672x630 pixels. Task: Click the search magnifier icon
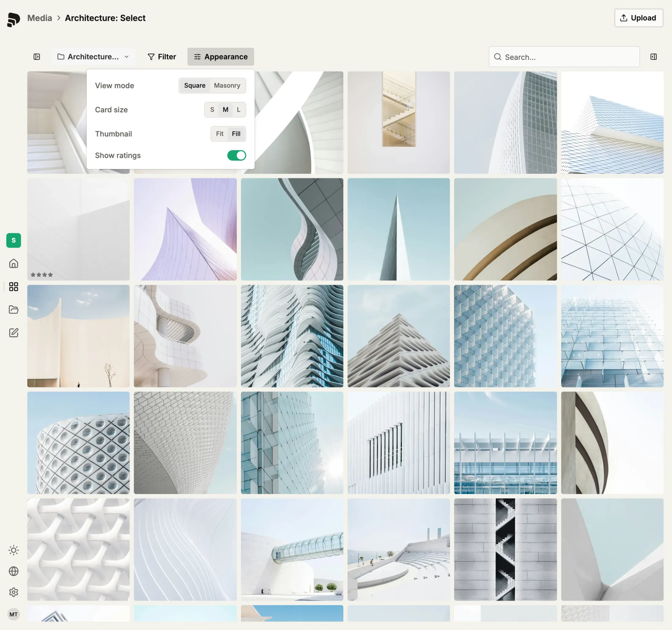(x=498, y=57)
